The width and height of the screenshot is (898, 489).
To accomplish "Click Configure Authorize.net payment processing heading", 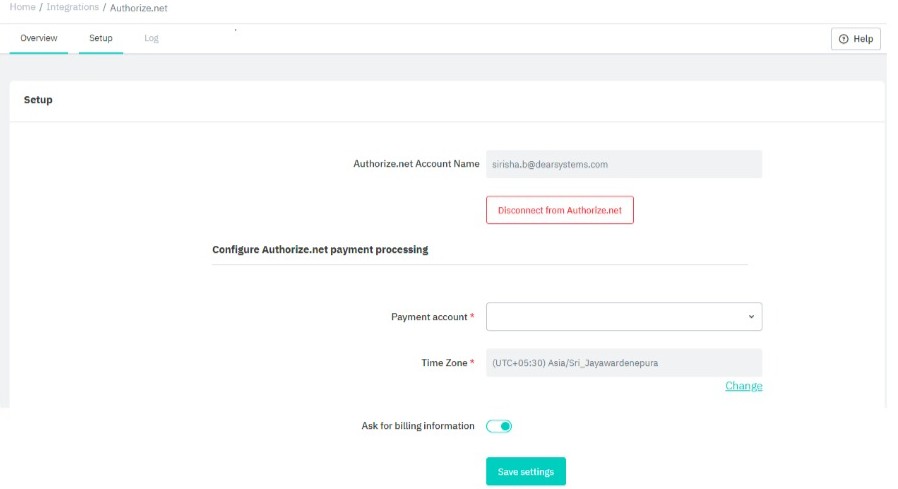I will 320,249.
